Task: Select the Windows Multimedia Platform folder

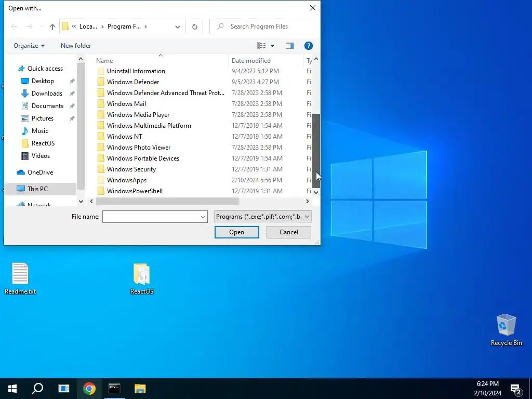Action: [x=149, y=126]
